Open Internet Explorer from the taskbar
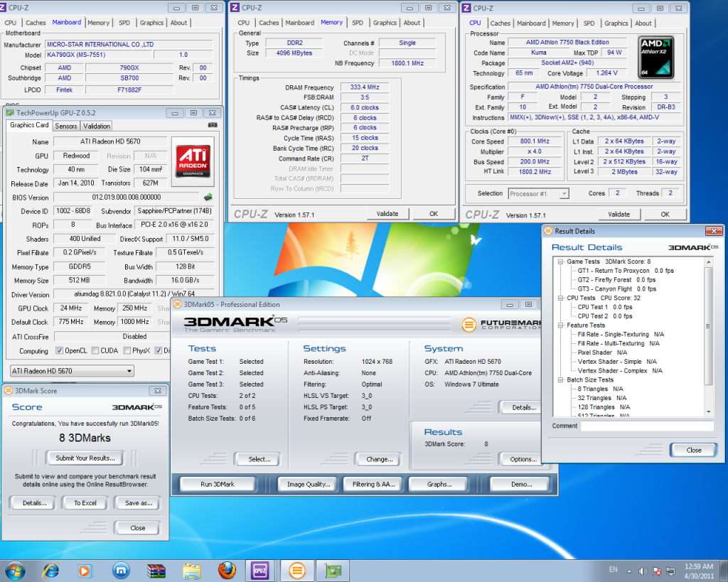The width and height of the screenshot is (728, 582). pos(50,570)
